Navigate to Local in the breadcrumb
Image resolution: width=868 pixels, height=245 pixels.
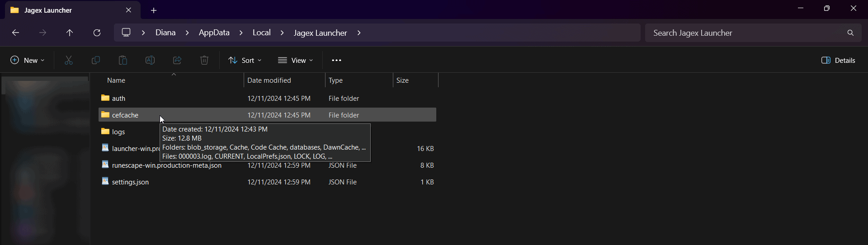point(262,33)
